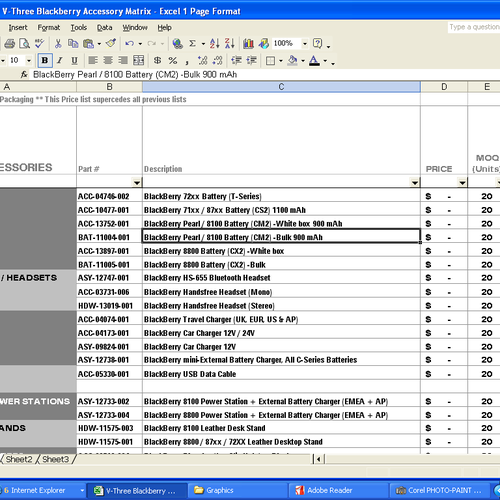
Task: Cut the selected cell
Action: 58,44
